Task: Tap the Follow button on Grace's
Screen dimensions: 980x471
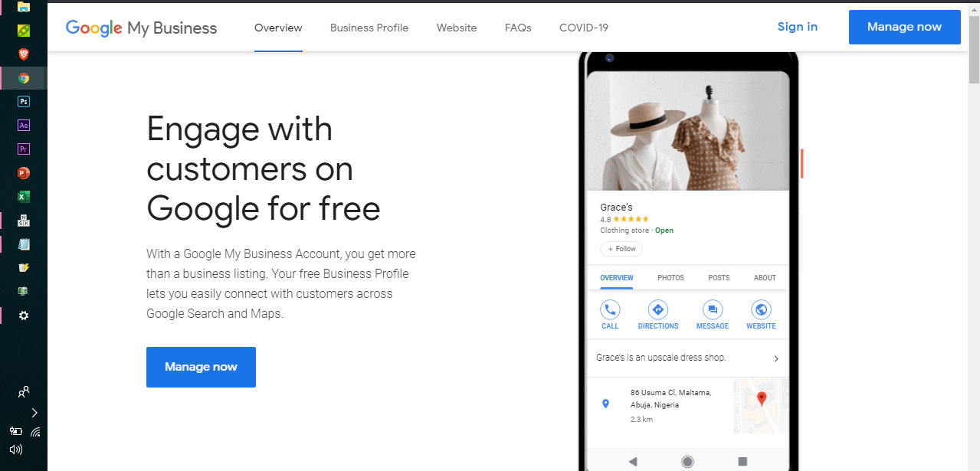Action: 621,249
